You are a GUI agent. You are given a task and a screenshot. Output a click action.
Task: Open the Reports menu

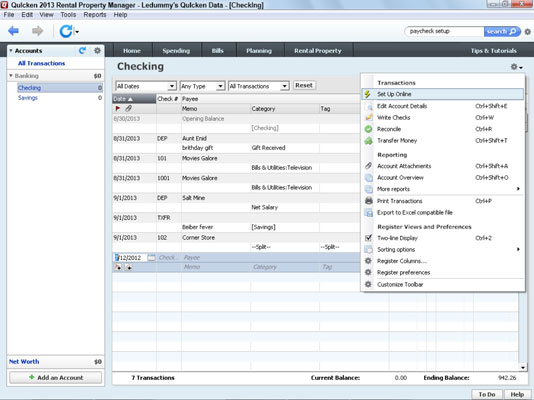pos(95,15)
